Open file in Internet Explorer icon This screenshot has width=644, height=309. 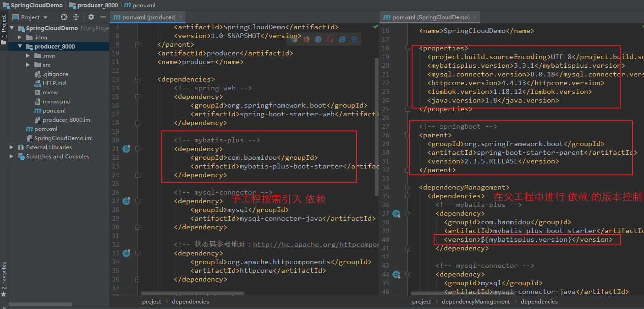342,39
